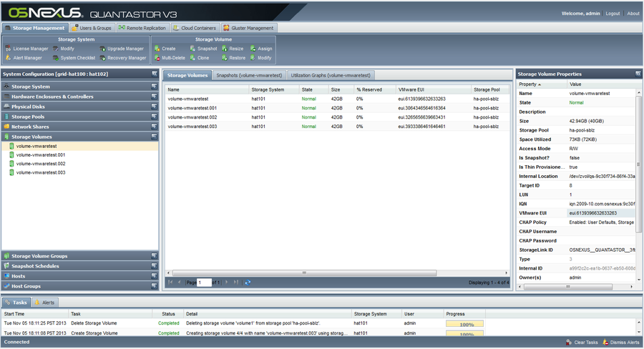This screenshot has height=349, width=644.
Task: Click the Resize volume tool
Action: (233, 49)
